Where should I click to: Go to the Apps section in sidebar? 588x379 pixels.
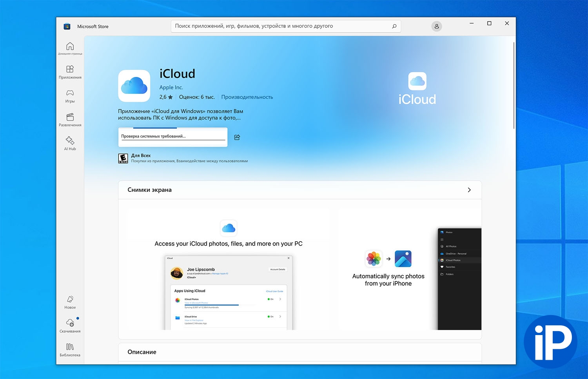(70, 72)
